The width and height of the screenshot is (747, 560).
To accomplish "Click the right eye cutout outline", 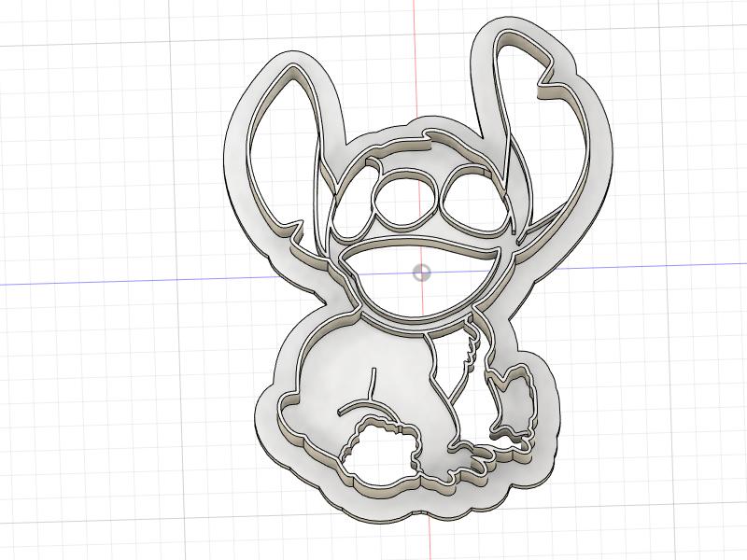I will 462,191.
